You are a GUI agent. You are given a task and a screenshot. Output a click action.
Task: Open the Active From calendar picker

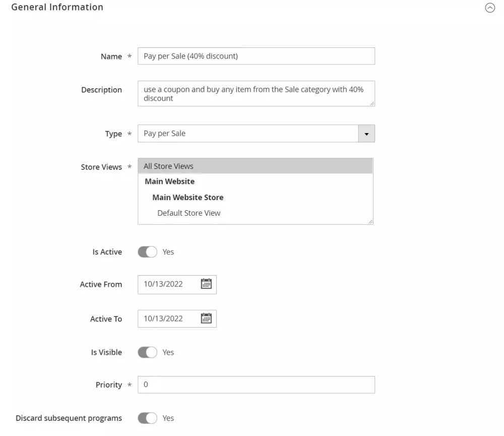pyautogui.click(x=206, y=284)
